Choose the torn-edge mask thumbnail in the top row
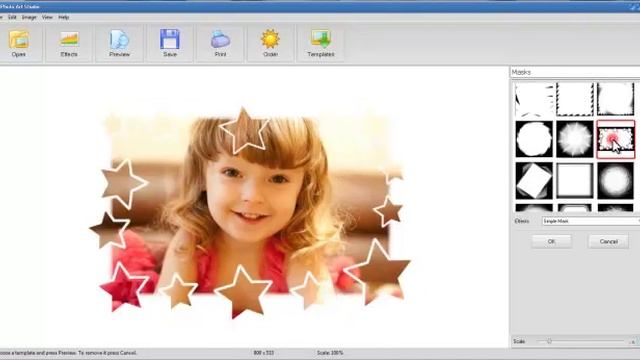640x360 pixels. pos(534,99)
